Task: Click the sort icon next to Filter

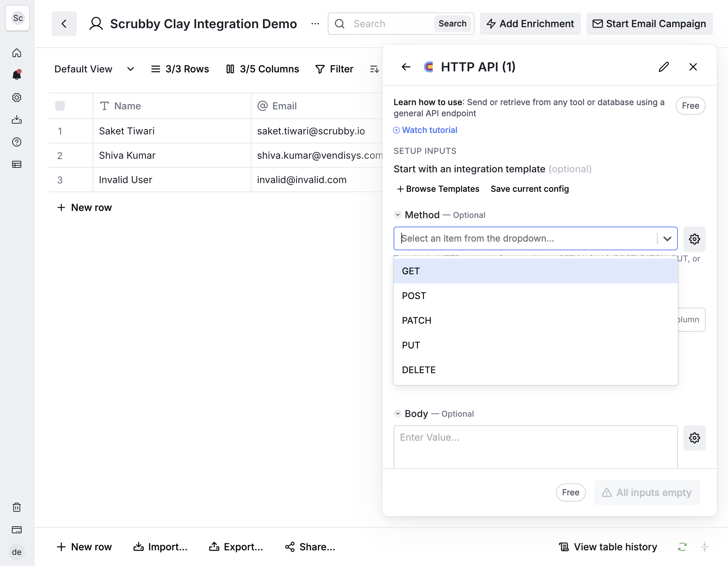Action: 374,69
